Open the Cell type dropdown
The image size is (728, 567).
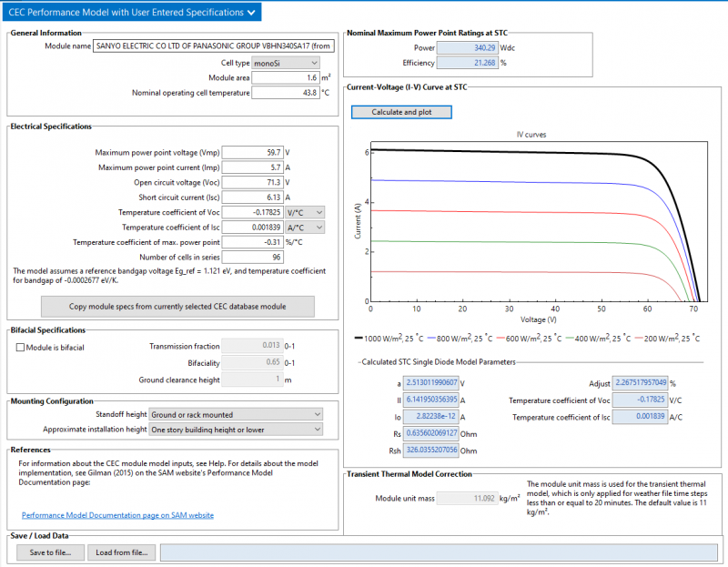(288, 62)
